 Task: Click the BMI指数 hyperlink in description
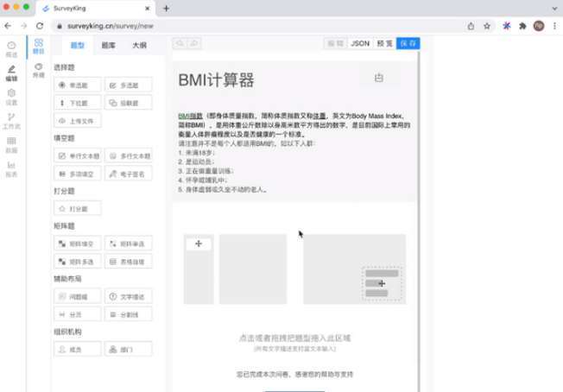(190, 115)
